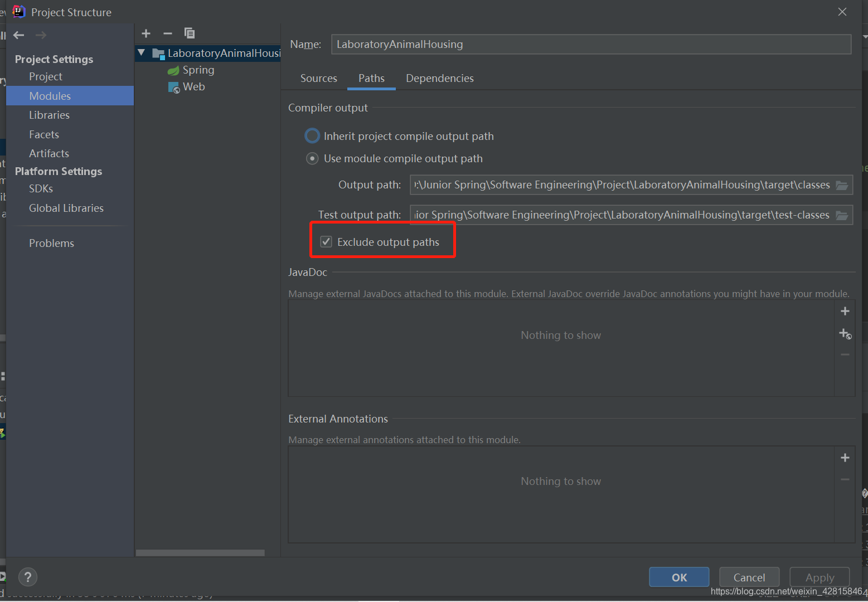Select Use module compile output path
This screenshot has height=602, width=868.
coord(312,158)
